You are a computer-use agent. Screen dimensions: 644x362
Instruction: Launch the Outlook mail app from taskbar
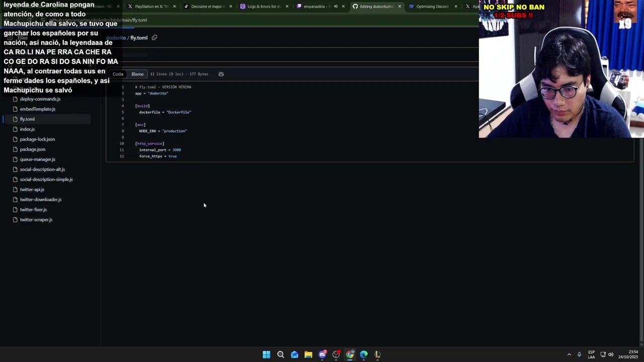coord(294,354)
